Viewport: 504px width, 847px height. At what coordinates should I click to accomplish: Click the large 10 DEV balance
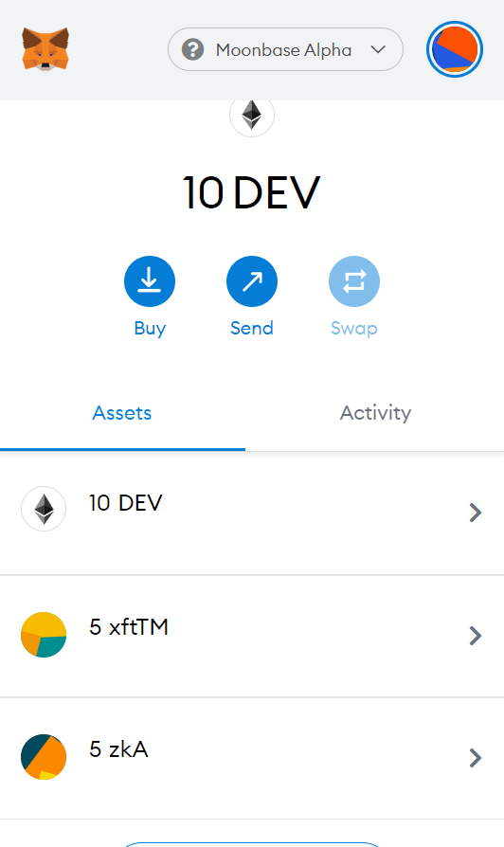pyautogui.click(x=252, y=192)
